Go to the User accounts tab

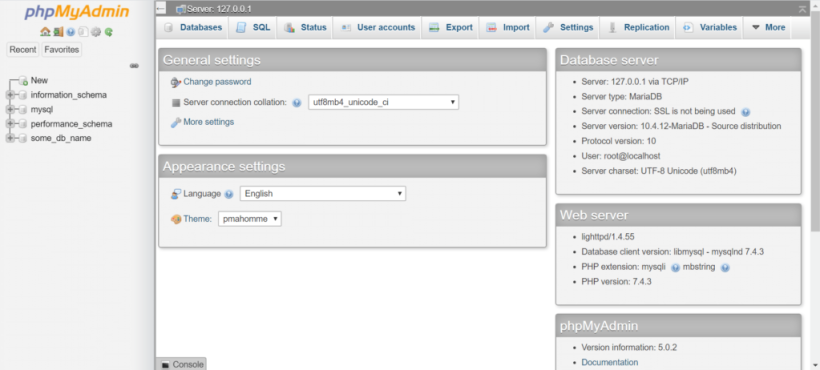(377, 28)
